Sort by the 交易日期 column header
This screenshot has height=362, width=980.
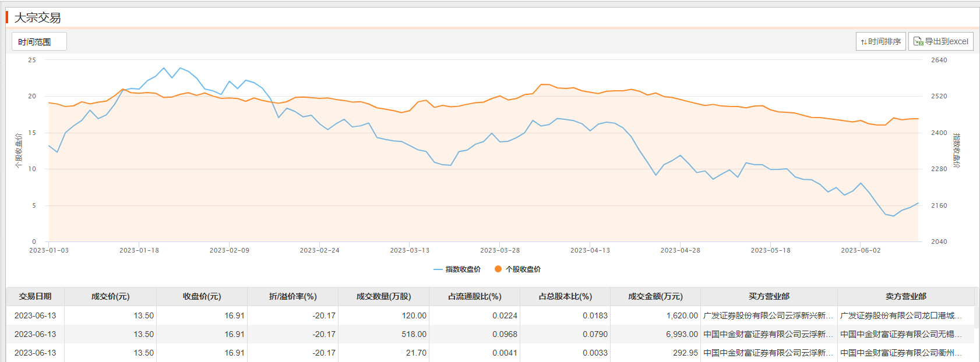click(x=35, y=297)
